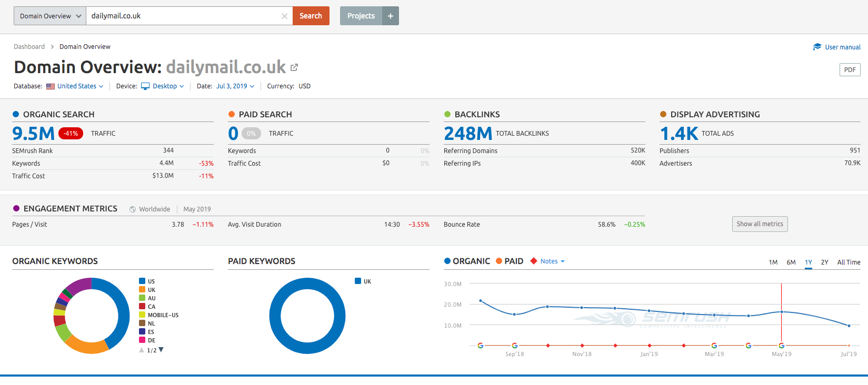Select the 6M time range tab
868x385 pixels.
(x=791, y=262)
